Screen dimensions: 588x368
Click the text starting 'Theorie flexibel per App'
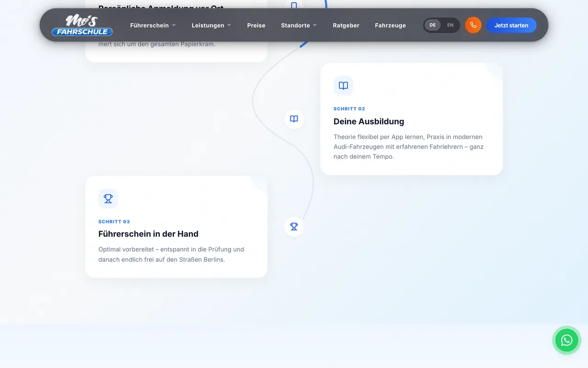tap(408, 147)
